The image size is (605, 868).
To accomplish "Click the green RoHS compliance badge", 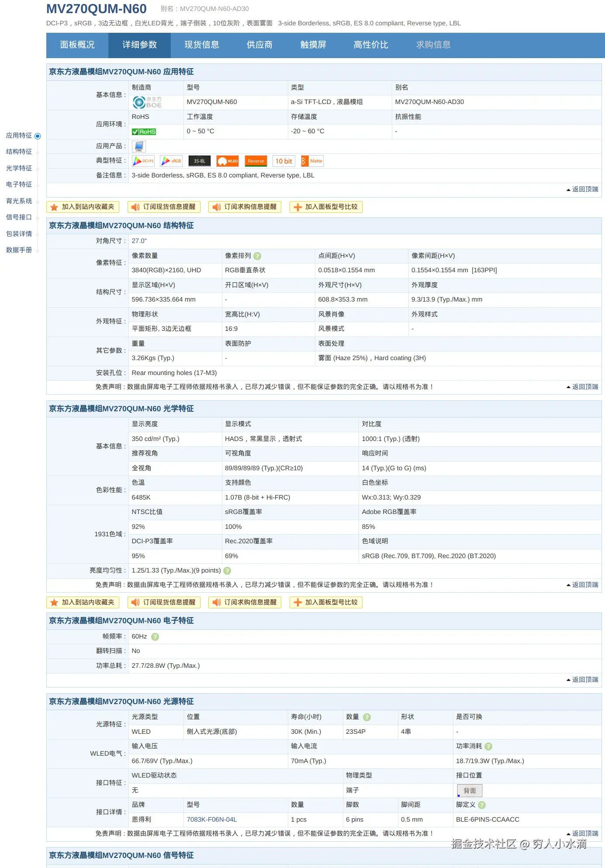I will (144, 132).
